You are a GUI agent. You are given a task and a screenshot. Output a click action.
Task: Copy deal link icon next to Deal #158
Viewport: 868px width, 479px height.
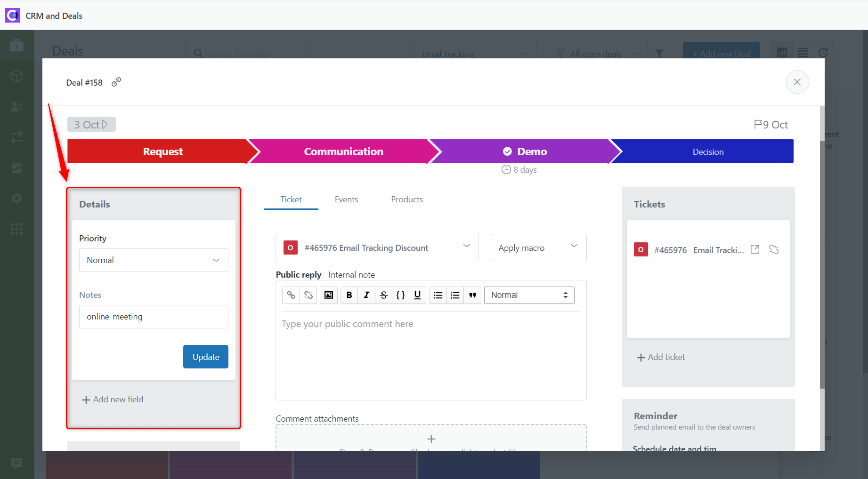[x=116, y=82]
